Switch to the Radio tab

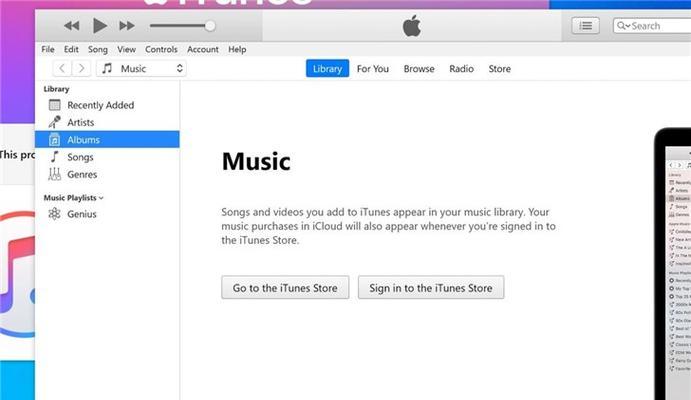[x=461, y=69]
